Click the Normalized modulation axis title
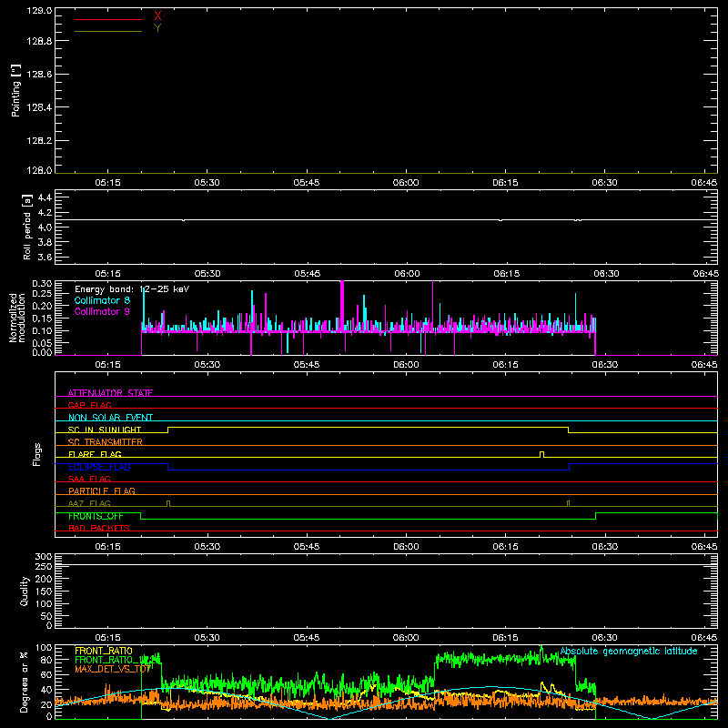728x728 pixels. (x=17, y=318)
